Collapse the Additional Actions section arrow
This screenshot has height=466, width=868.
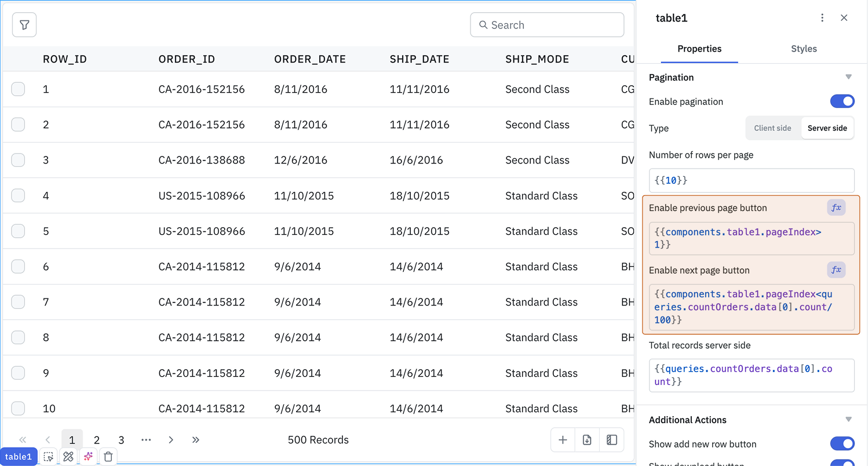[x=849, y=420]
